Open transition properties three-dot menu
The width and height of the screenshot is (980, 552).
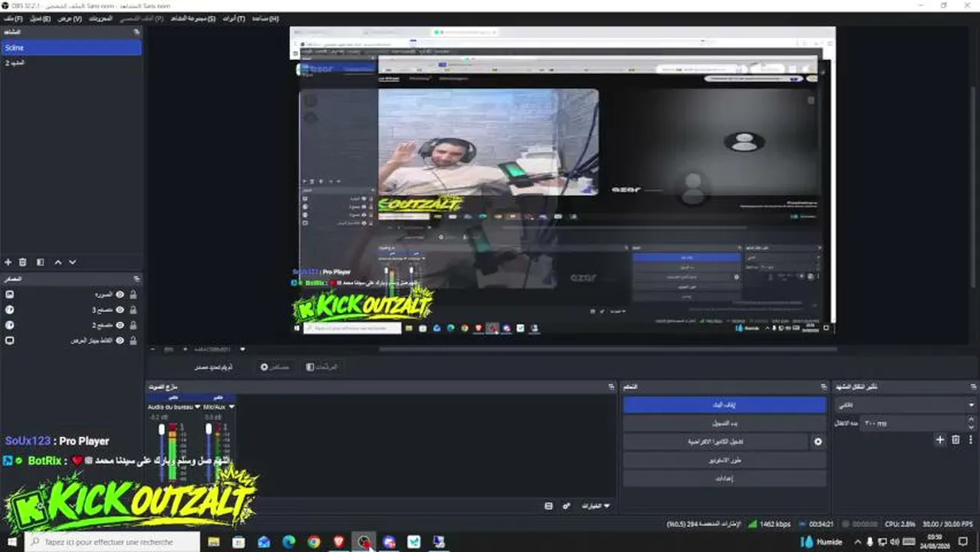point(970,440)
